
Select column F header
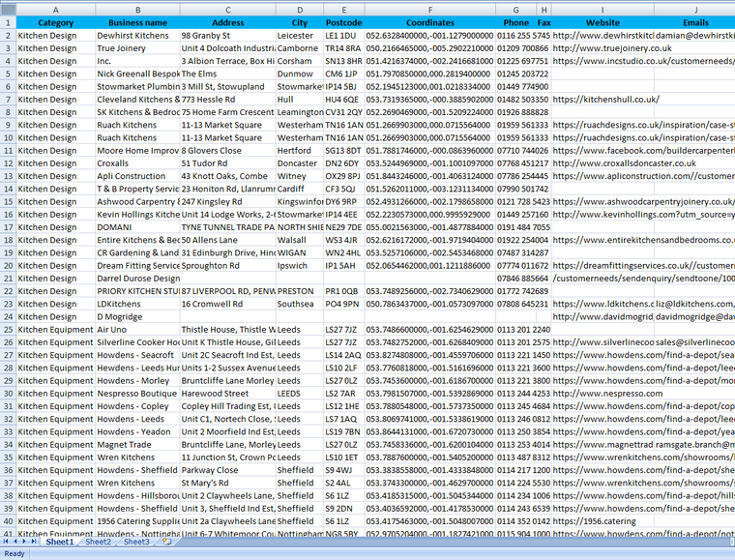[429, 10]
